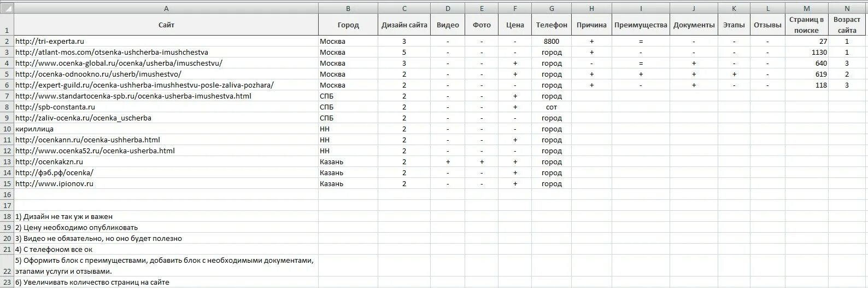Select the 'Телефон' header cell
The height and width of the screenshot is (288, 868).
pyautogui.click(x=552, y=25)
